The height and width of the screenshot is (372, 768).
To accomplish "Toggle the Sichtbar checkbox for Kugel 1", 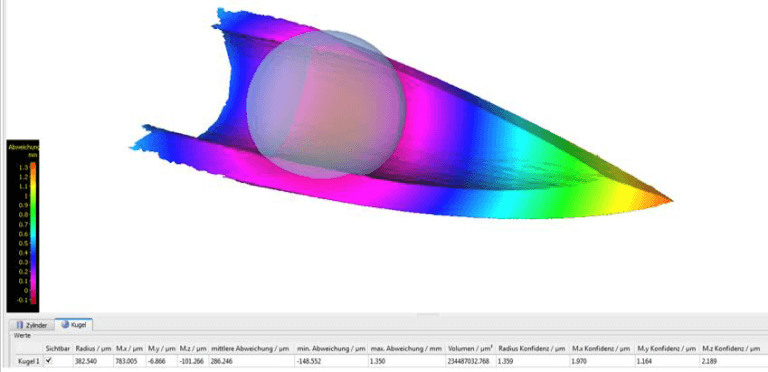I will point(48,361).
